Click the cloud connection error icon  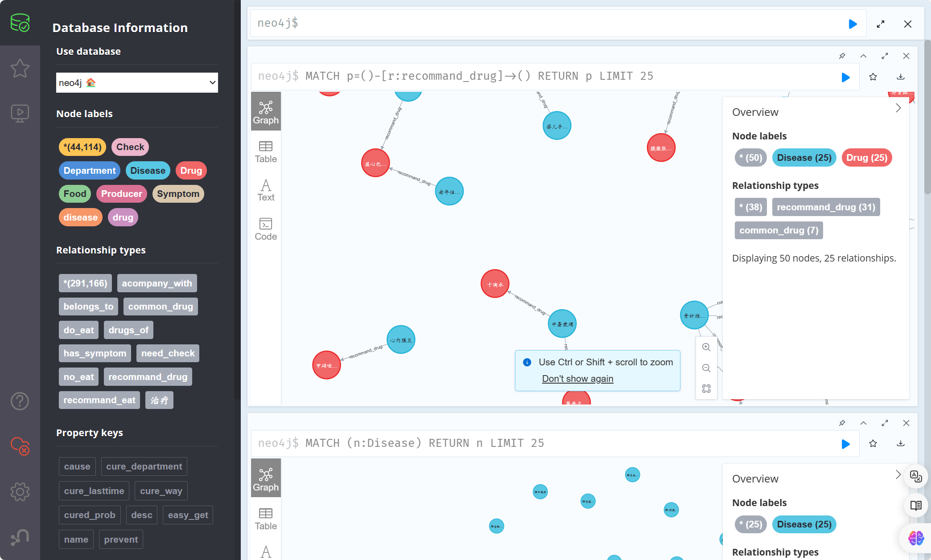pyautogui.click(x=20, y=446)
